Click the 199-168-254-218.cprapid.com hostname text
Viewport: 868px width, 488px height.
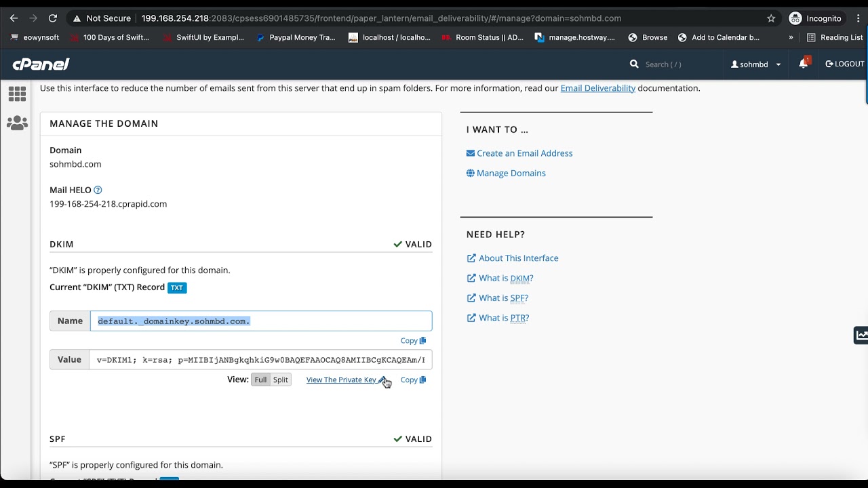pyautogui.click(x=108, y=204)
